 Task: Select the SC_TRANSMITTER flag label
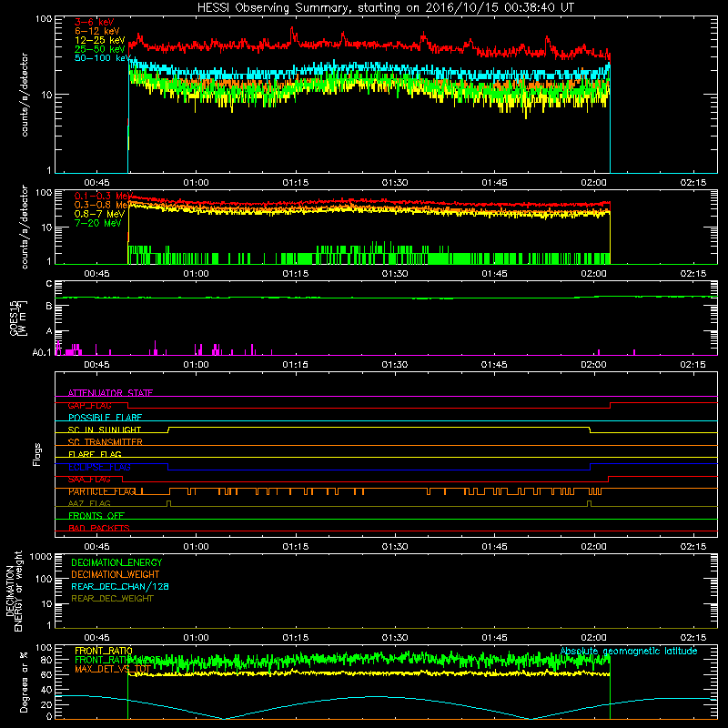pos(105,441)
